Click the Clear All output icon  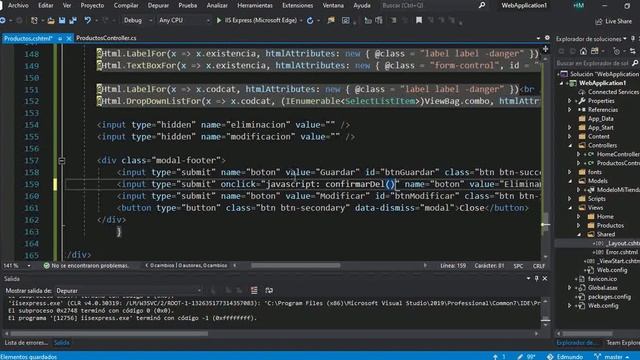[254, 290]
